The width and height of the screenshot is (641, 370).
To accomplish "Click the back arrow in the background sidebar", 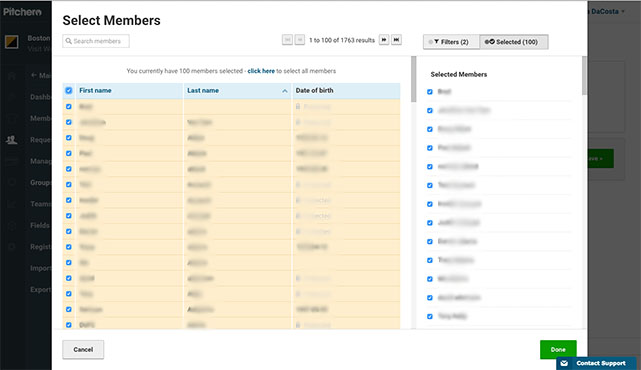I will click(34, 75).
